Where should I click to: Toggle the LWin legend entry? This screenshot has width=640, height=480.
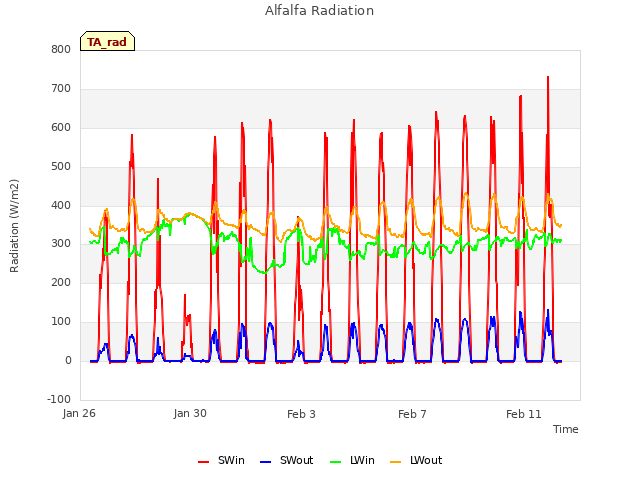[352, 460]
